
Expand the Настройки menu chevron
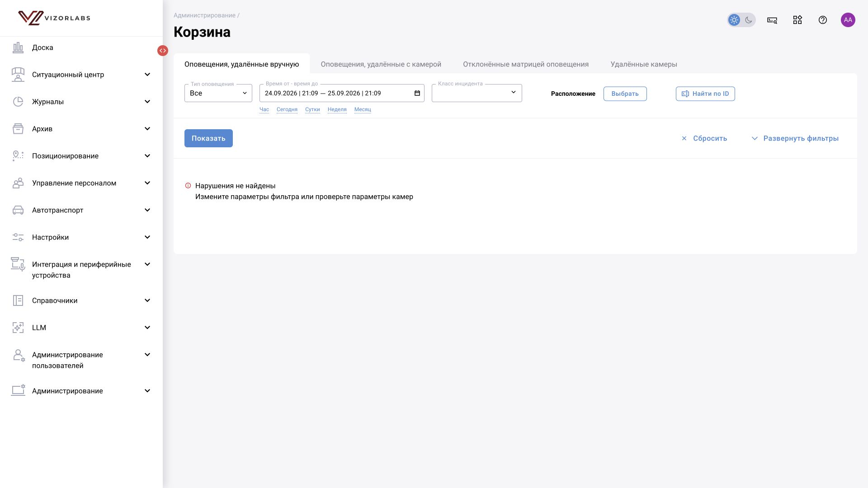click(x=147, y=237)
